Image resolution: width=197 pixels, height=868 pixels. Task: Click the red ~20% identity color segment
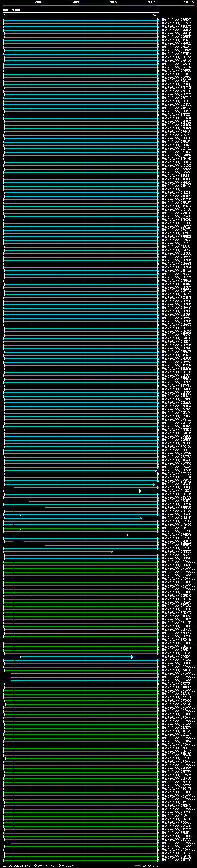(x=22, y=6)
